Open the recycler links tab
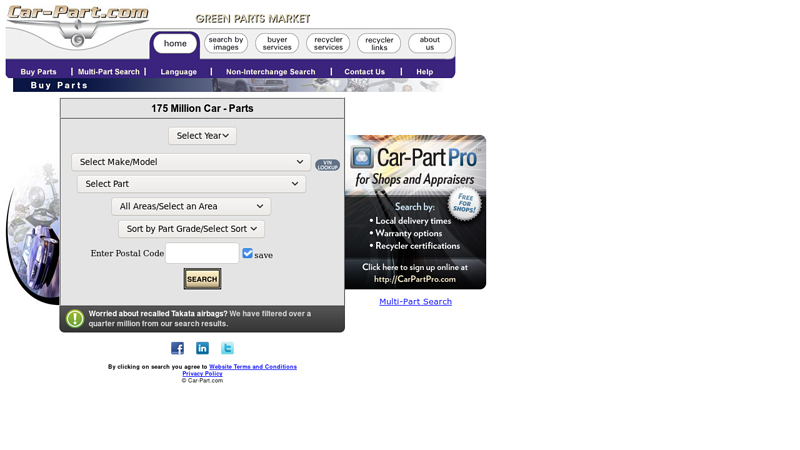 click(379, 43)
